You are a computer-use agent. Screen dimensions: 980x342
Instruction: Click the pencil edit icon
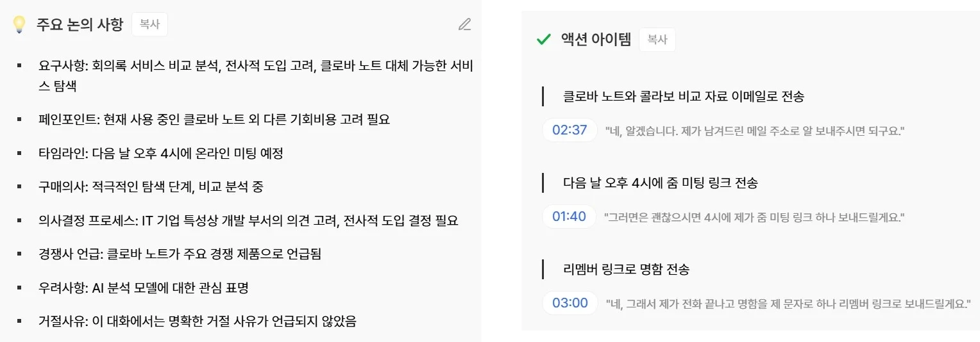coord(464,25)
